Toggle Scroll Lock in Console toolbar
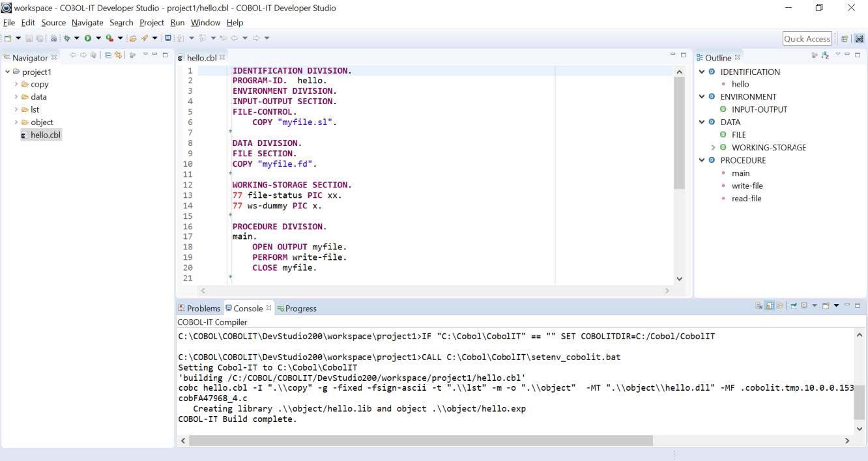 point(769,305)
